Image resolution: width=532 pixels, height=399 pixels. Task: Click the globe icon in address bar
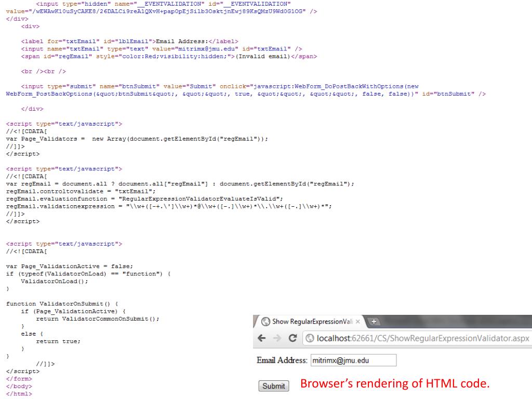click(310, 338)
